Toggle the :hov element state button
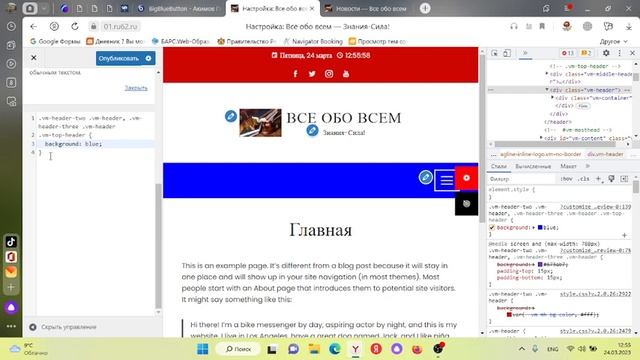The width and height of the screenshot is (640, 360). [567, 179]
